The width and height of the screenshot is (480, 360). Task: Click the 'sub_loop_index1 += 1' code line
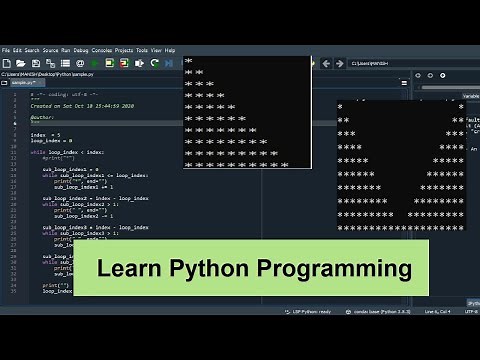(x=83, y=187)
